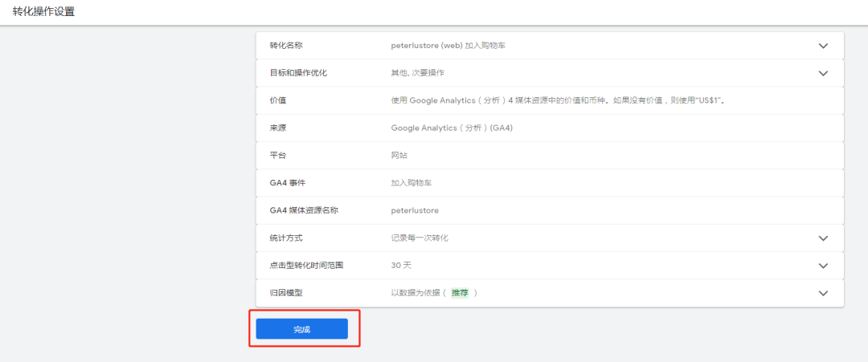The height and width of the screenshot is (362, 868).
Task: Click the 价值 description mentioning US$1
Action: click(x=558, y=100)
